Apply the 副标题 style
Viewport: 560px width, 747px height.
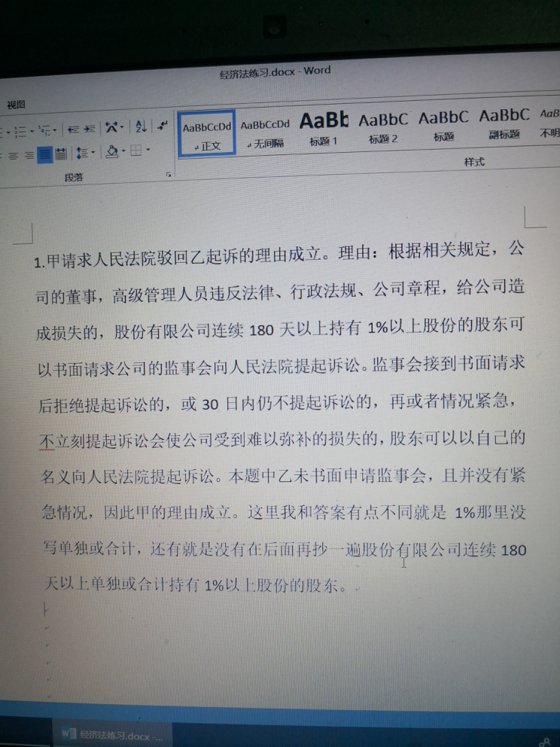(x=504, y=123)
